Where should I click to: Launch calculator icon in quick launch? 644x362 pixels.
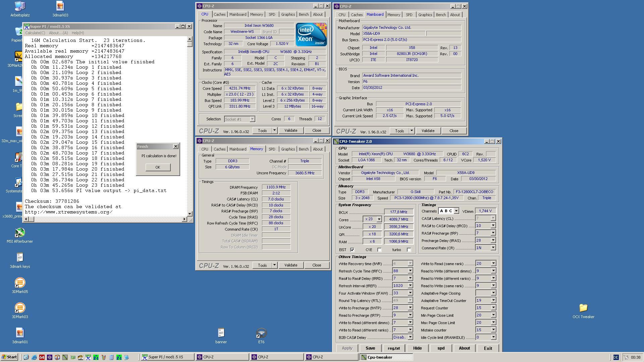[111, 357]
